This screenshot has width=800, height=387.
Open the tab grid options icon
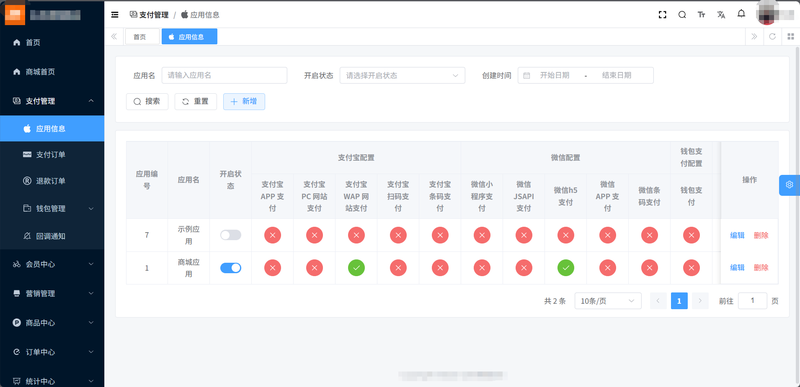tap(791, 36)
